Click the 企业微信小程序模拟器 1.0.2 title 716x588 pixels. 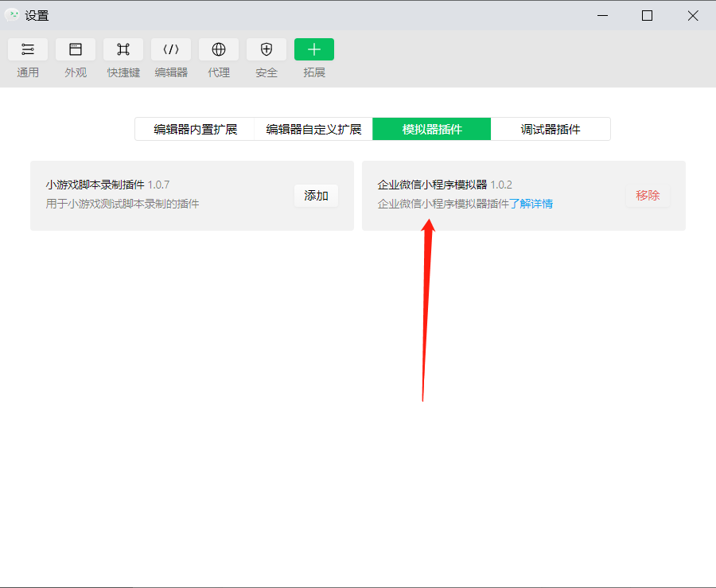[x=444, y=185]
